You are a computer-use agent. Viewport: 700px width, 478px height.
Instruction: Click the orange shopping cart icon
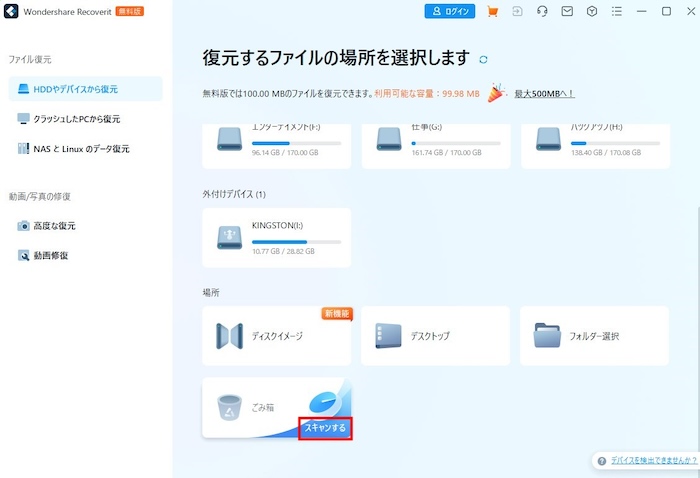pos(492,12)
